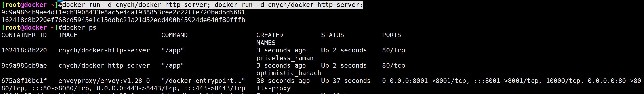
Task: Click the priceless_raman container name
Action: coord(285,58)
